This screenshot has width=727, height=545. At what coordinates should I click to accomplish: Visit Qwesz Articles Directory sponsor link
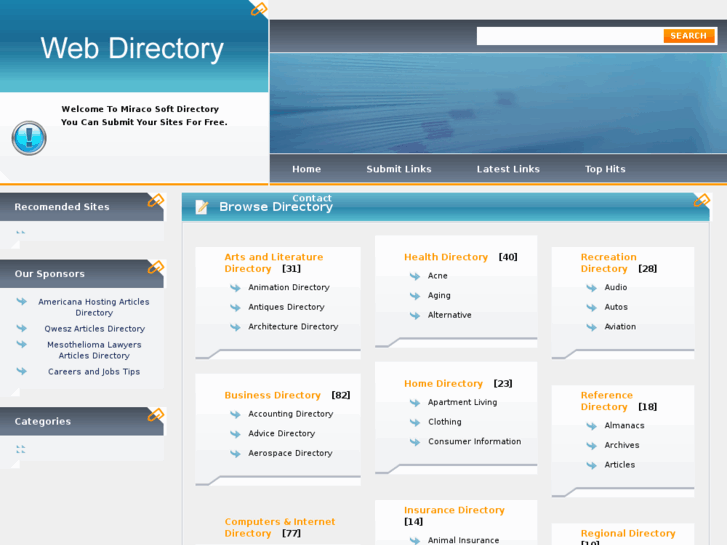95,328
